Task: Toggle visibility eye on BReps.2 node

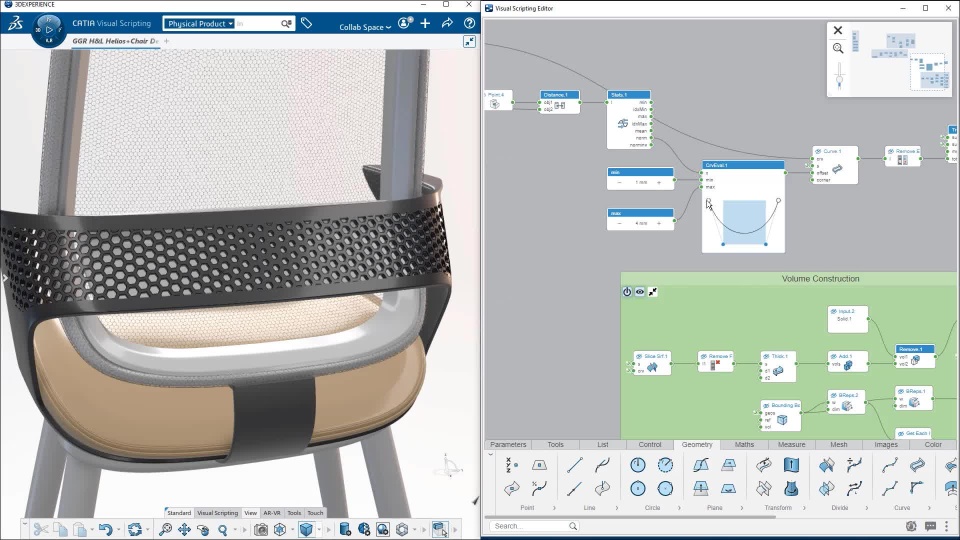Action: pos(833,396)
